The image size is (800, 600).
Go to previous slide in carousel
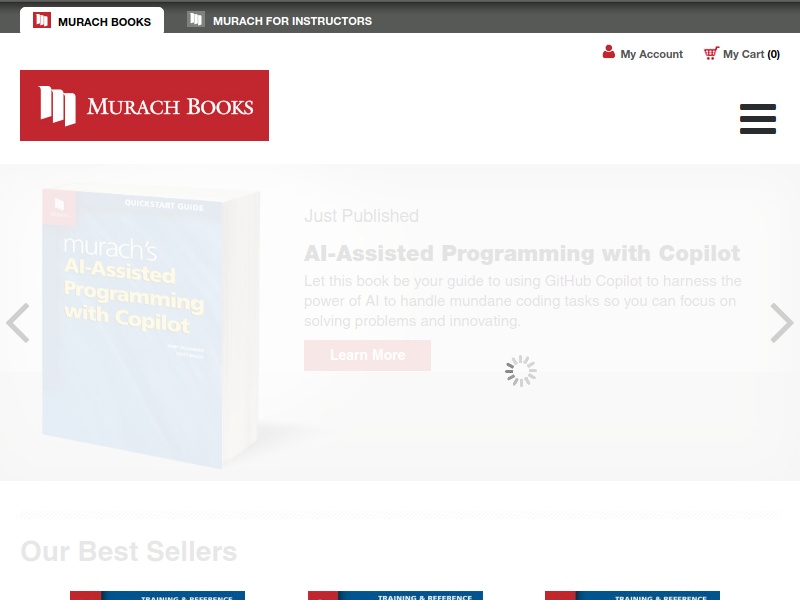point(18,322)
